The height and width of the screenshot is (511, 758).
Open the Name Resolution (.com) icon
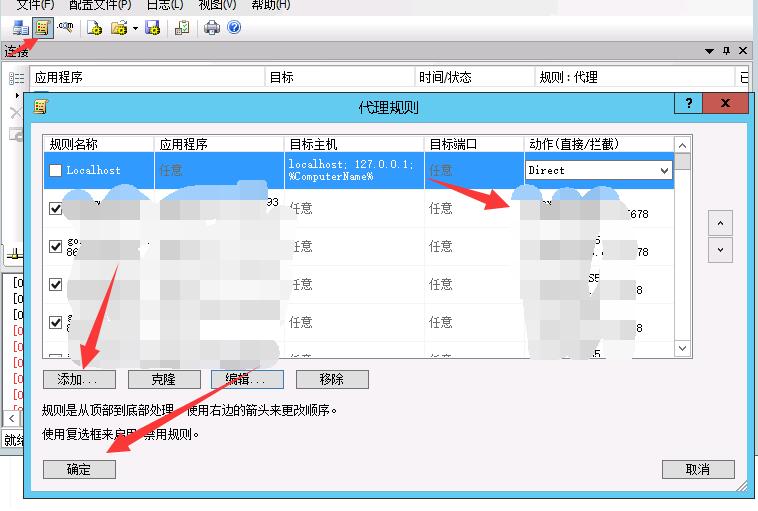coord(67,28)
